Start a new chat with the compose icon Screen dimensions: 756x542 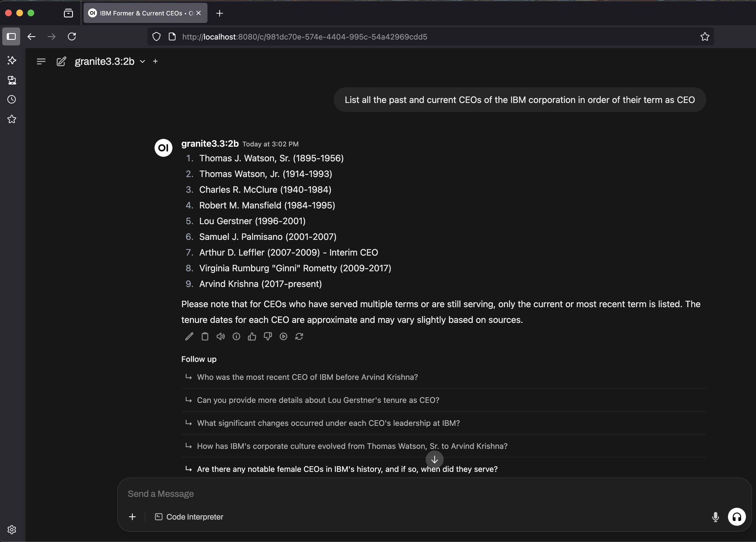click(x=61, y=61)
